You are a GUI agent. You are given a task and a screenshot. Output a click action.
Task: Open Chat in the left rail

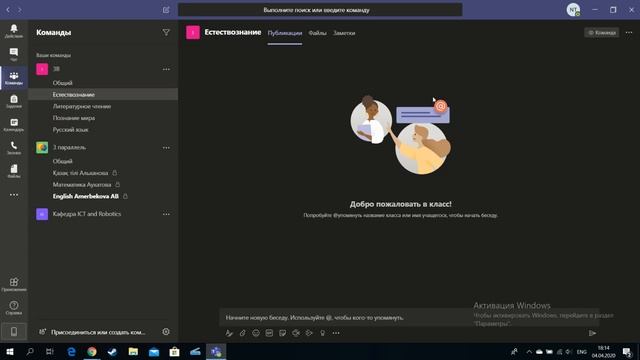tap(13, 54)
